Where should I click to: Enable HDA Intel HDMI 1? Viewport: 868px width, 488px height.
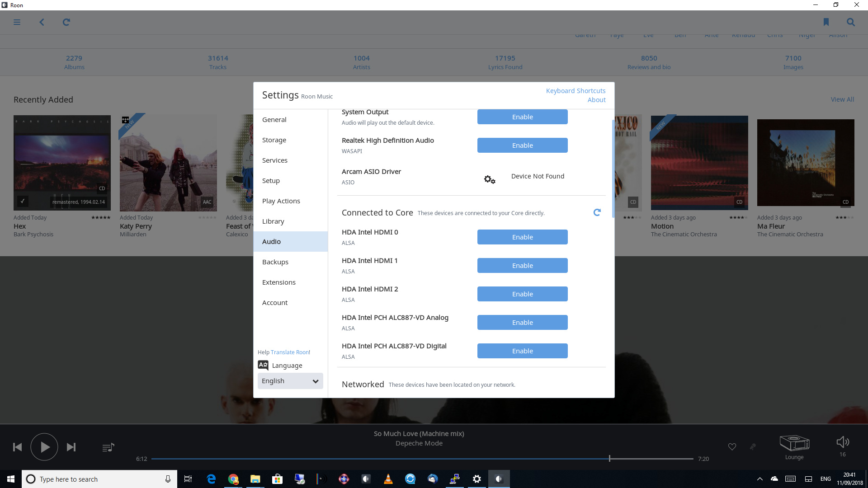pos(523,265)
